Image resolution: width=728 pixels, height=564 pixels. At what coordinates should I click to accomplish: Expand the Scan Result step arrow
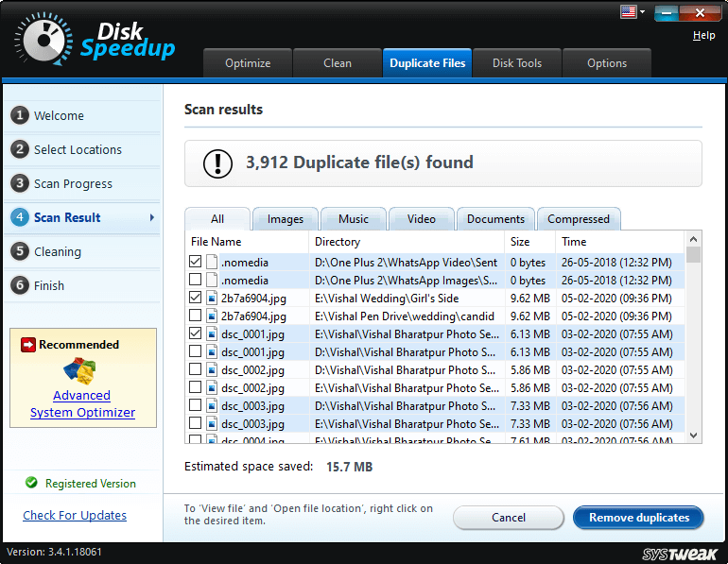tap(152, 217)
